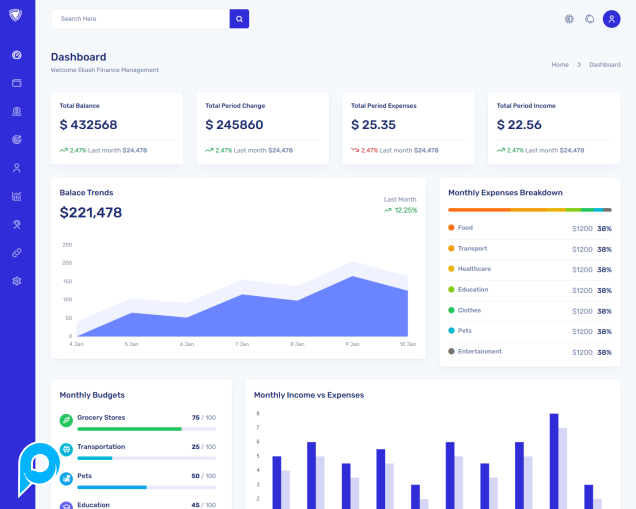
Task: Open the dashboard gauge icon in sidebar
Action: click(x=17, y=55)
